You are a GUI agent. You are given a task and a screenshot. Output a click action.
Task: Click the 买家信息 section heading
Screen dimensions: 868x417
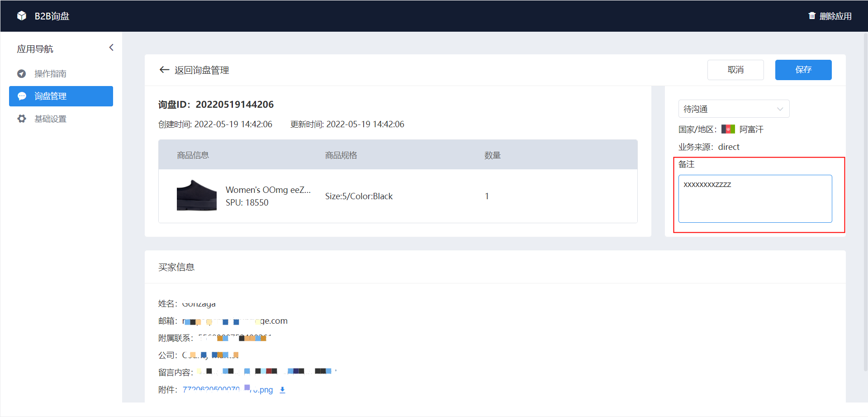[176, 267]
